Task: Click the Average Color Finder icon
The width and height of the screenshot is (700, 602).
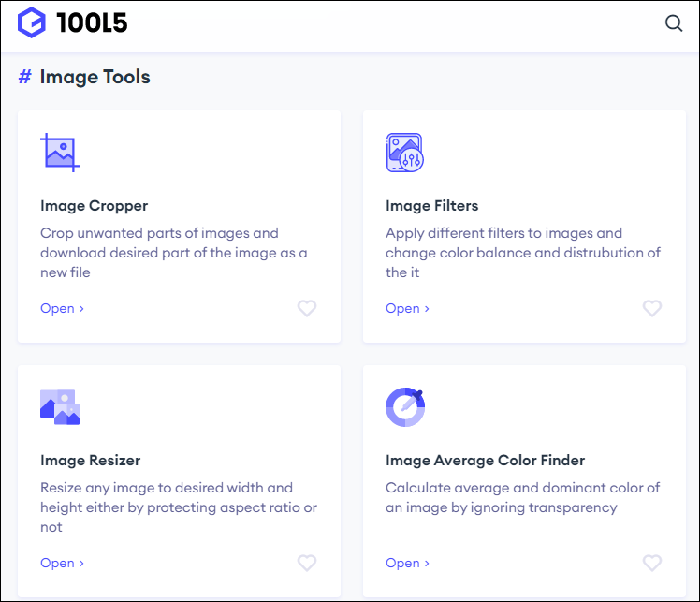Action: [x=405, y=407]
